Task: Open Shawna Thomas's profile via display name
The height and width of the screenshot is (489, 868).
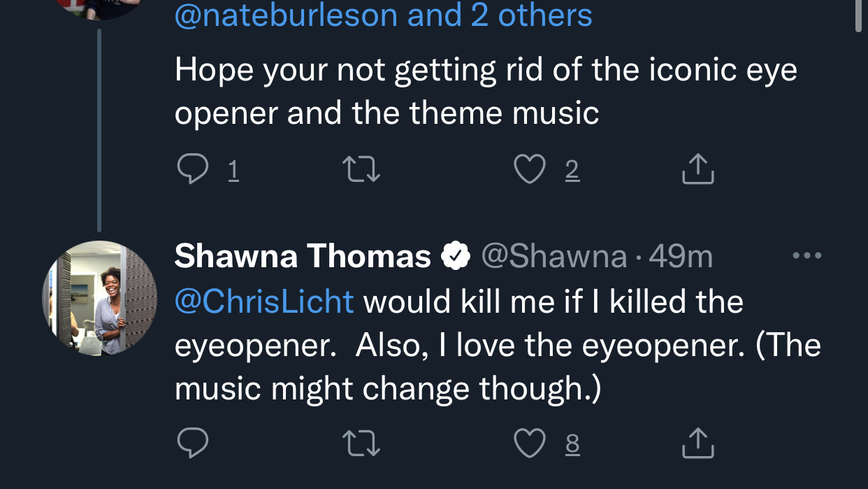Action: (302, 257)
